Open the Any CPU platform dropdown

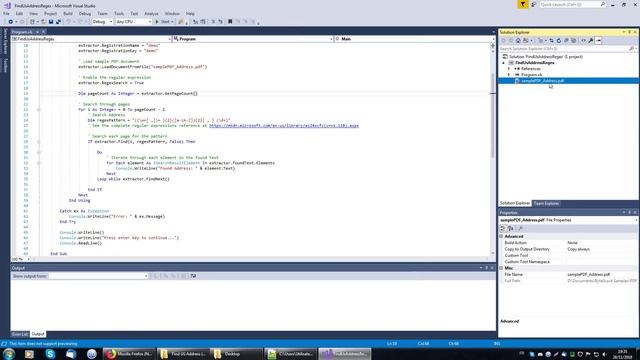tap(133, 22)
